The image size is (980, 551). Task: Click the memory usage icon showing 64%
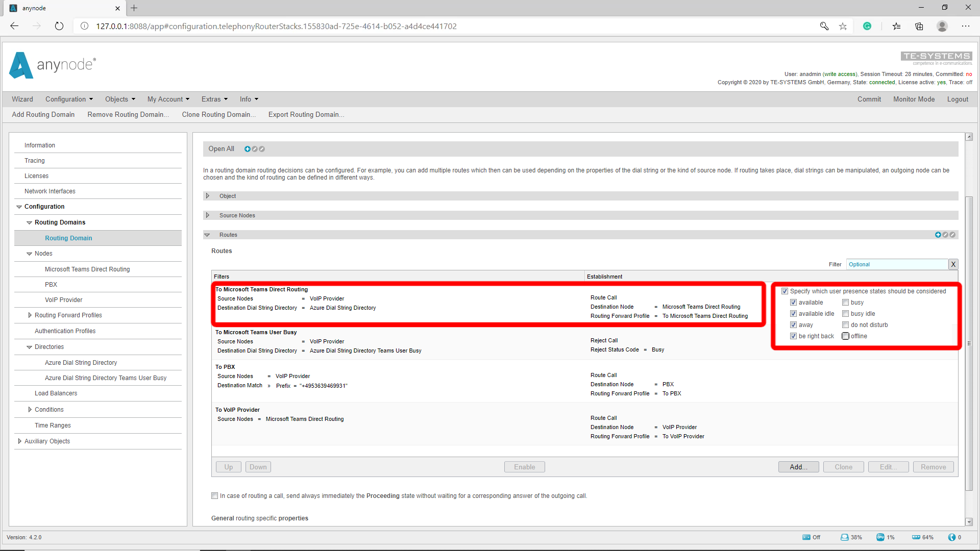(x=916, y=537)
